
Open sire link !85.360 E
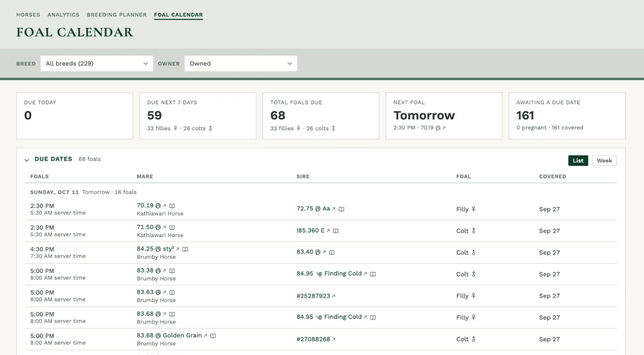point(313,230)
